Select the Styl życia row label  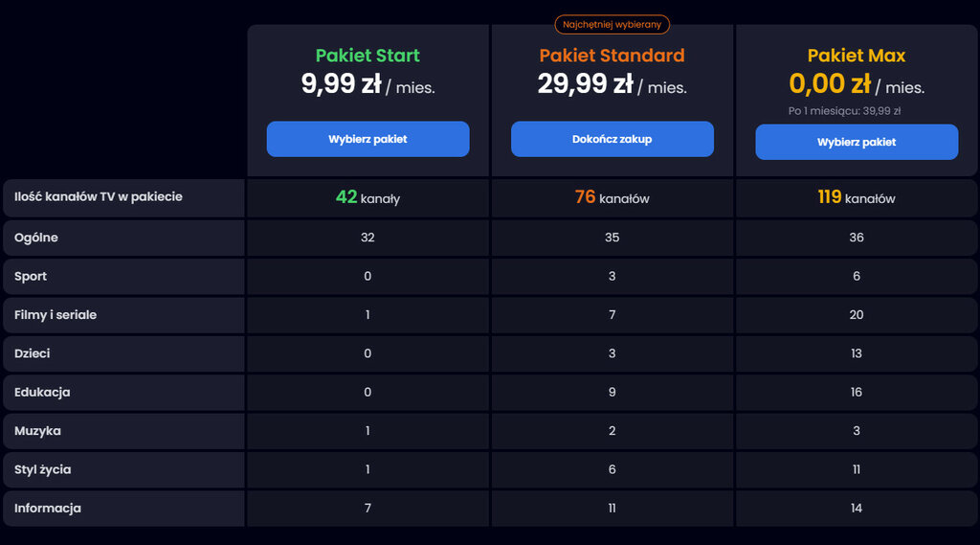[x=43, y=470]
